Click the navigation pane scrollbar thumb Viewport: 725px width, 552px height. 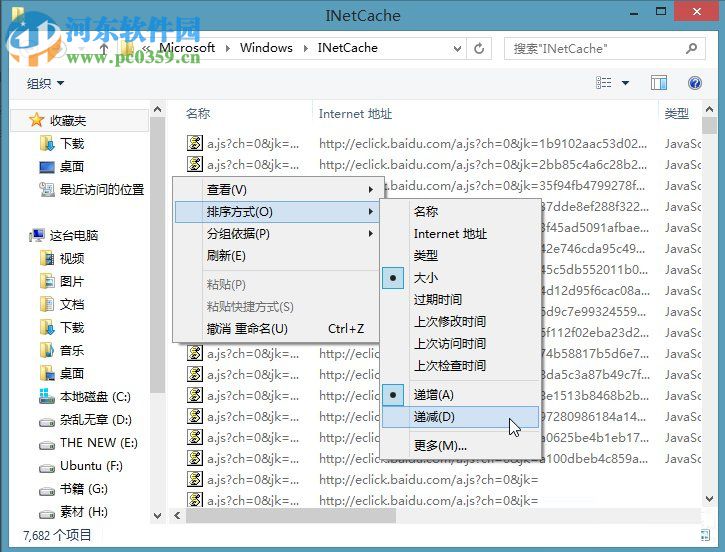pyautogui.click(x=158, y=255)
